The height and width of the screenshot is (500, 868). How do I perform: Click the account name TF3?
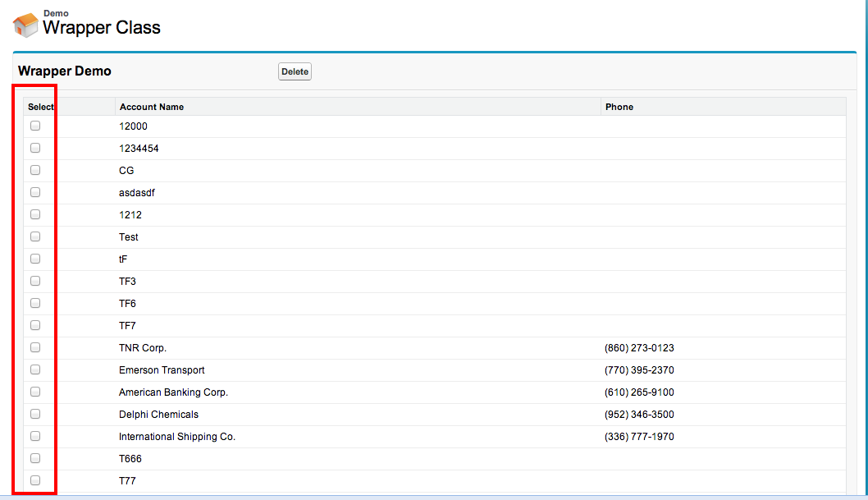click(127, 282)
